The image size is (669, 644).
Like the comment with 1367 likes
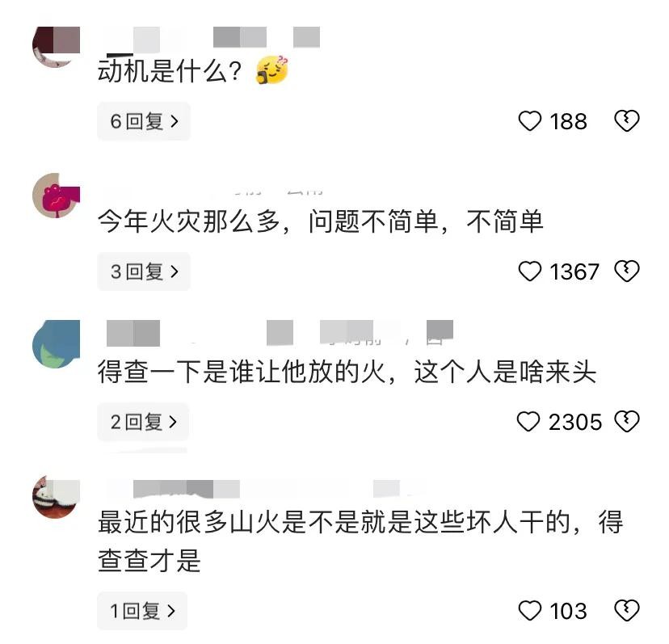pos(529,271)
